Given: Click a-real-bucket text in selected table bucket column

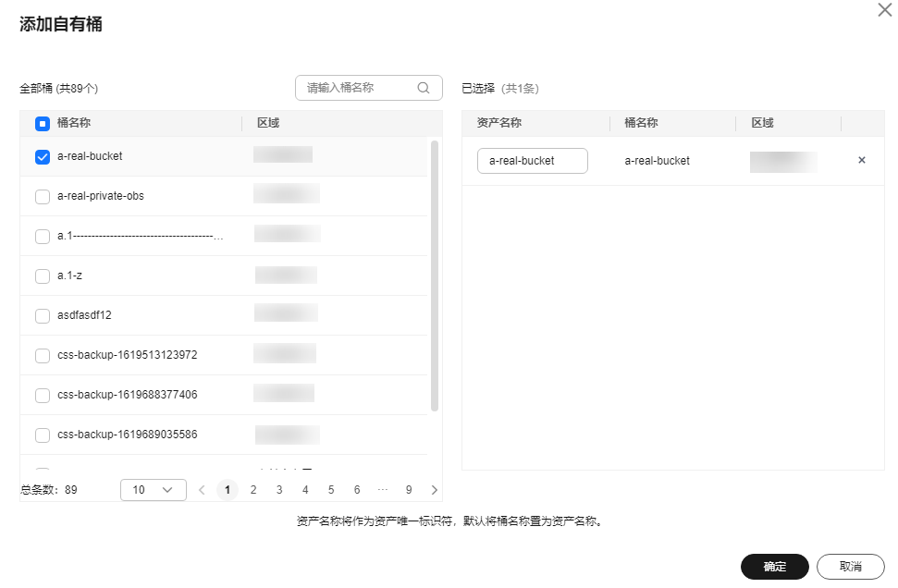Looking at the screenshot, I should [x=657, y=161].
